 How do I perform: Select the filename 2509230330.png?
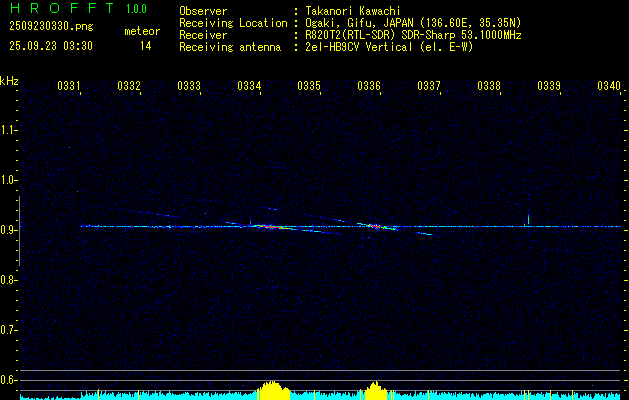(x=51, y=26)
